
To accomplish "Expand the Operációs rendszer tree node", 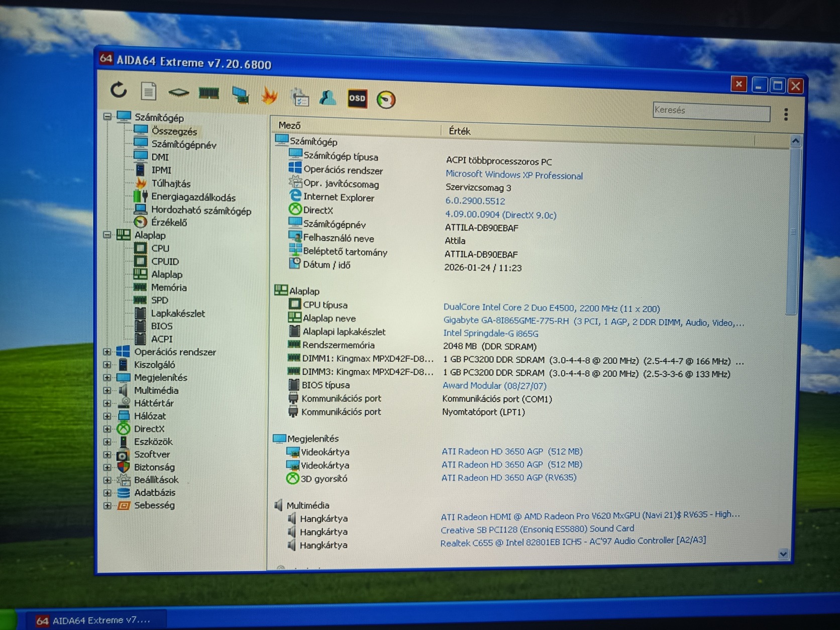I will coord(107,352).
